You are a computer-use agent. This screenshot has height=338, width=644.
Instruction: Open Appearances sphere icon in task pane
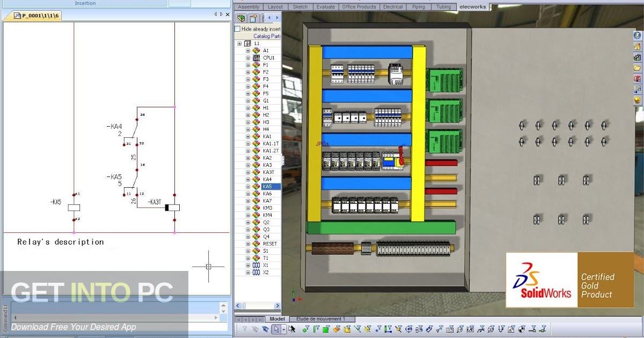(637, 100)
